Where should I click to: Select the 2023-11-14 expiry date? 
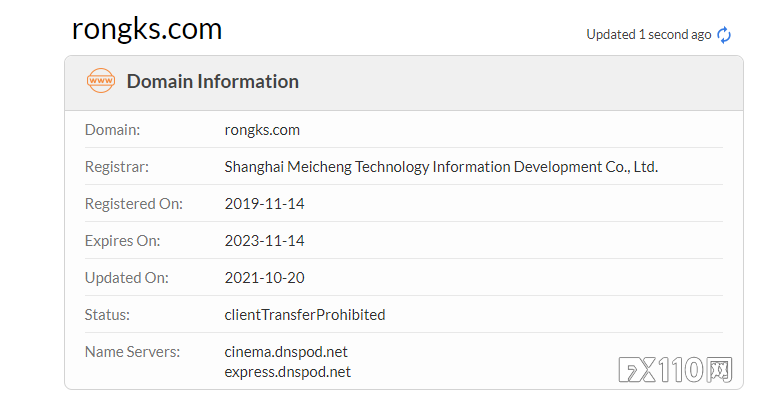tap(264, 241)
